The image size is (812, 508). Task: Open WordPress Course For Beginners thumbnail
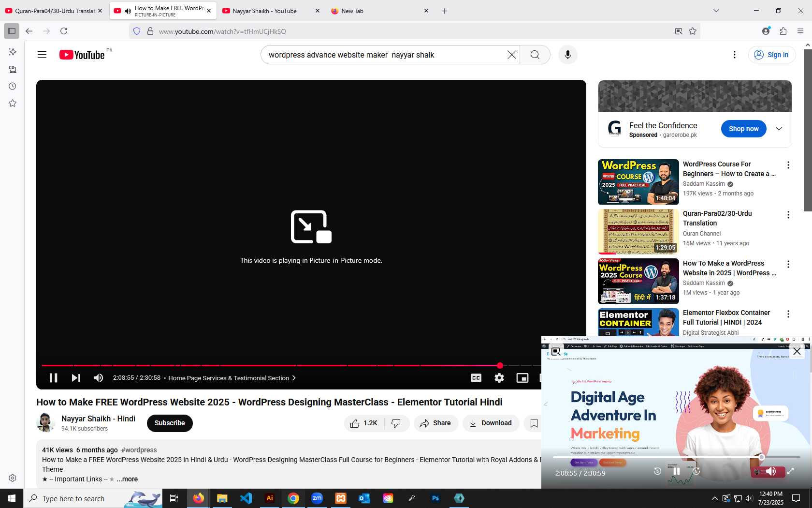pyautogui.click(x=638, y=182)
